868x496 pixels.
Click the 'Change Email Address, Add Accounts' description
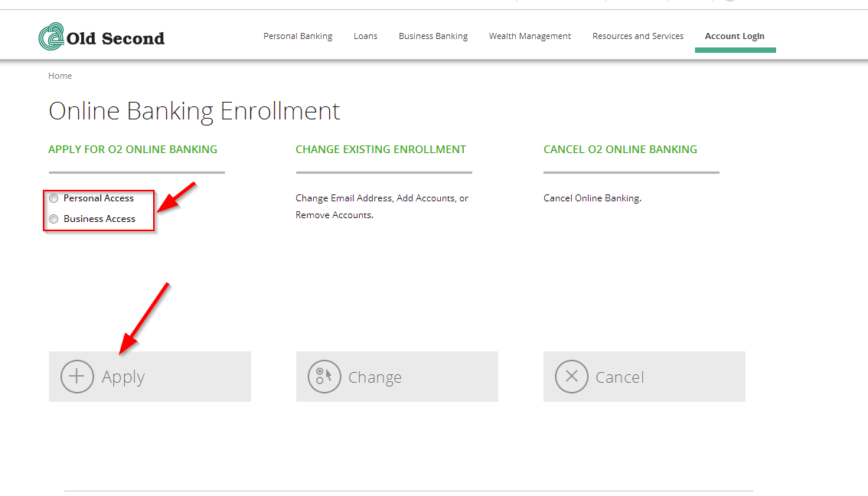point(382,207)
